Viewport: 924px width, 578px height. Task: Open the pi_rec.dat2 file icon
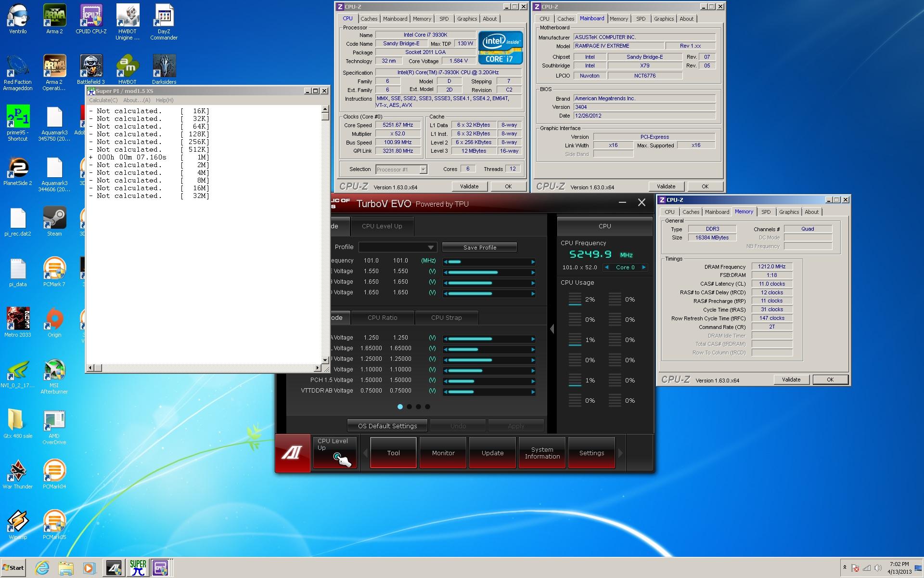[x=18, y=222]
